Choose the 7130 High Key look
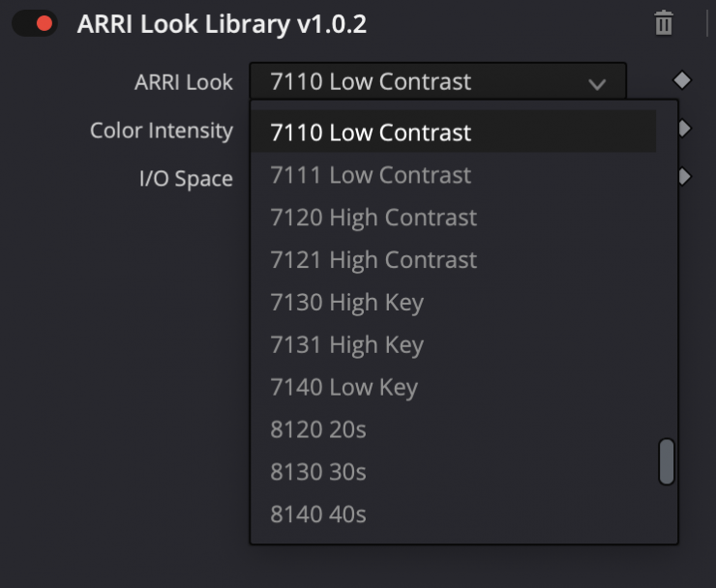 [454, 302]
